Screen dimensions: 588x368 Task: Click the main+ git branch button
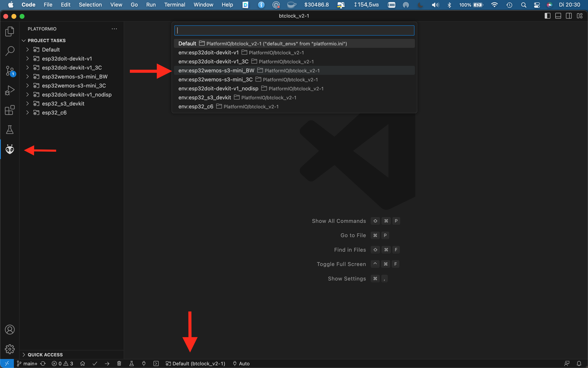click(27, 363)
